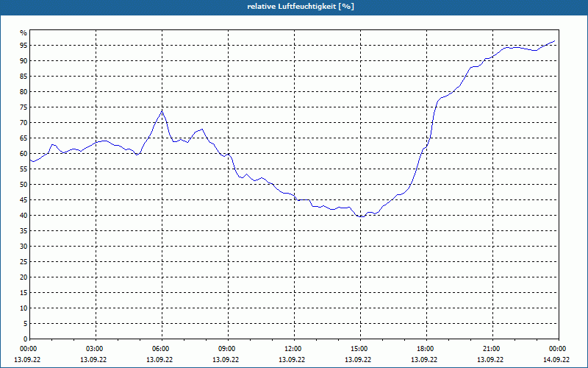Select the y-axis value 95
This screenshot has width=588, height=368.
24,46
